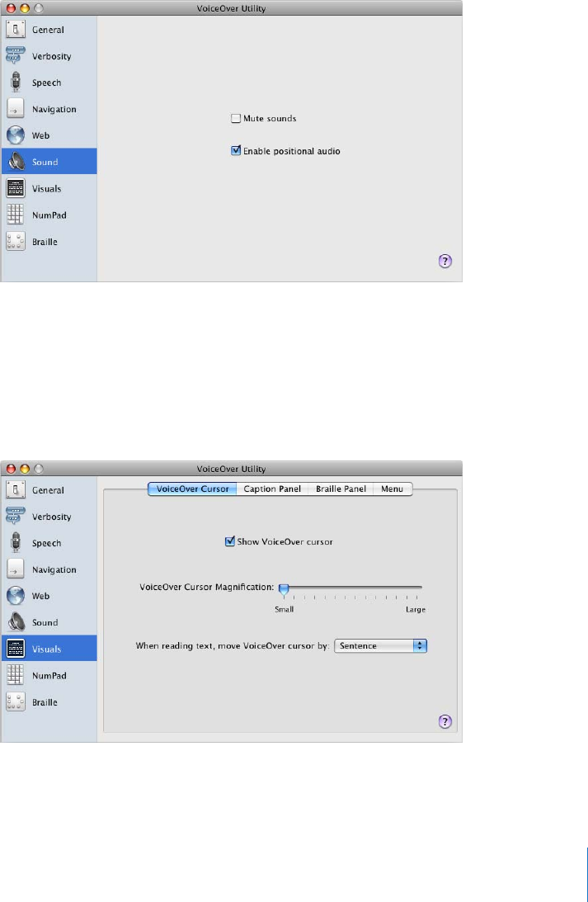This screenshot has height=902, width=588.
Task: Open General icon in lower VoiceOver window
Action: click(16, 489)
